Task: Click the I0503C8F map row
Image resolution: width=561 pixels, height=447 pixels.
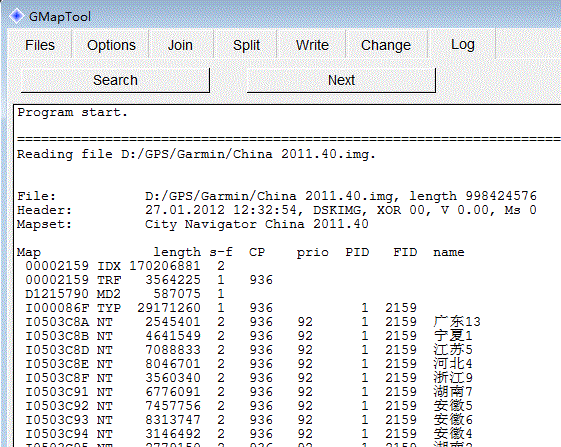Action: 249,378
